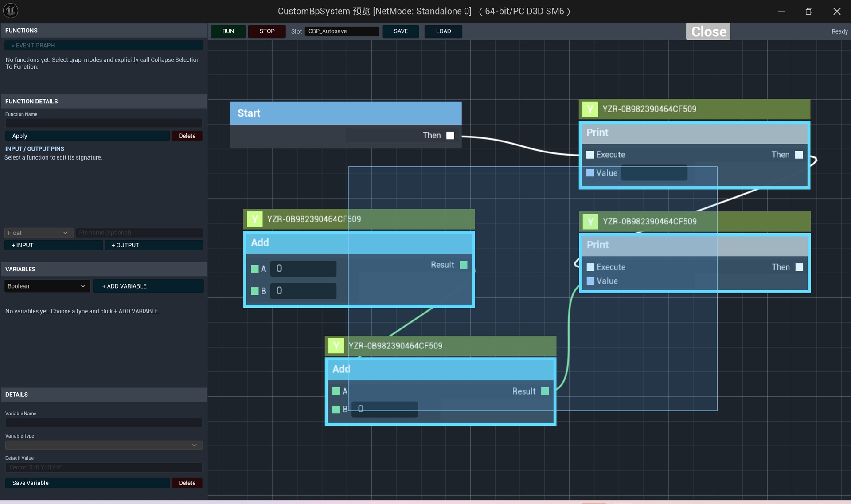Click the + INPUT button
The height and width of the screenshot is (504, 851).
pyautogui.click(x=54, y=245)
